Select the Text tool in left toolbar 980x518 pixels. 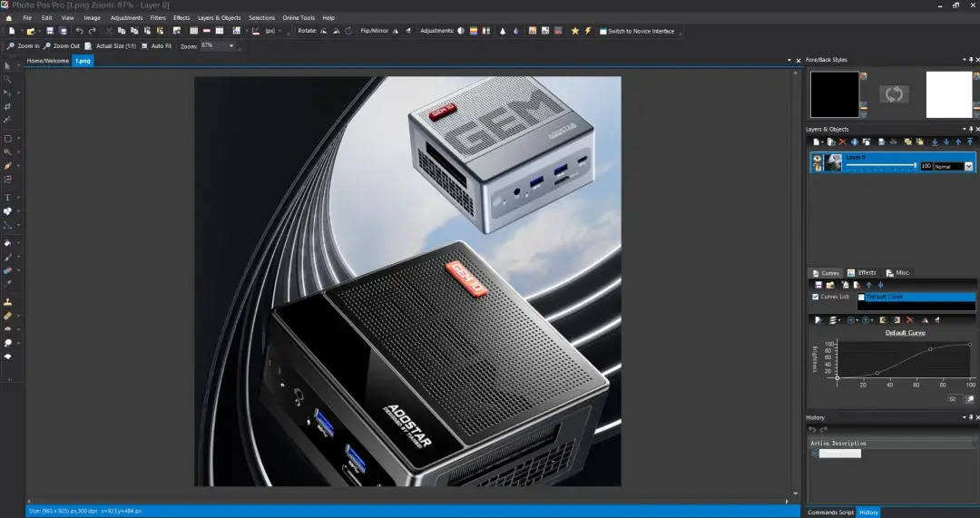(x=7, y=198)
